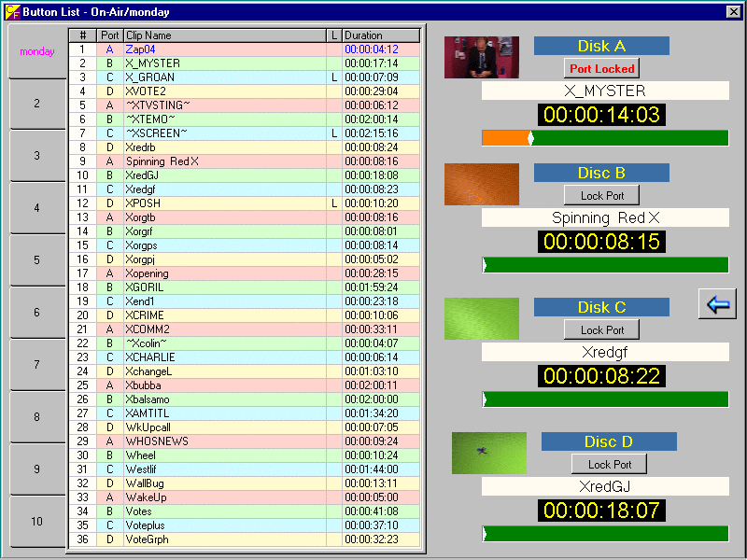Click the Clip Name column header
Image resolution: width=747 pixels, height=560 pixels.
click(x=224, y=35)
